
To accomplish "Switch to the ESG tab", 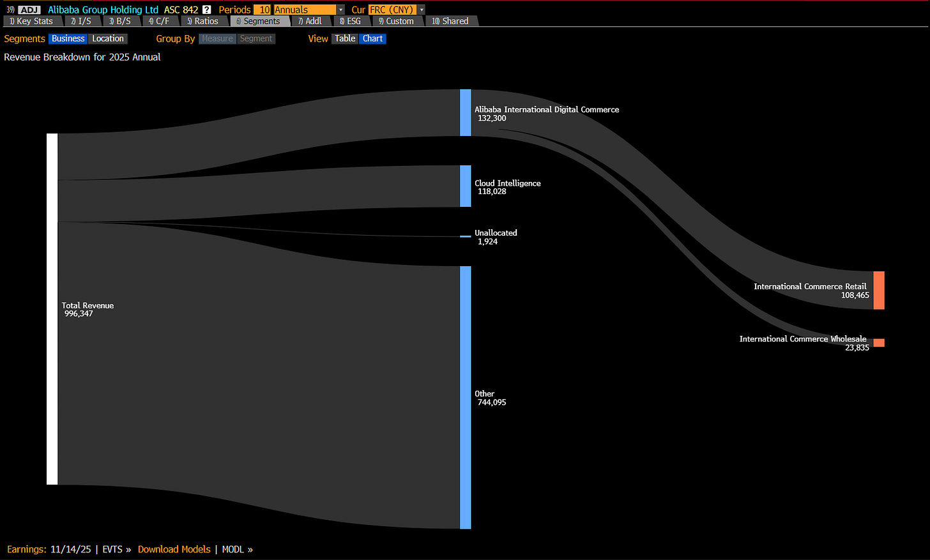I will (351, 21).
